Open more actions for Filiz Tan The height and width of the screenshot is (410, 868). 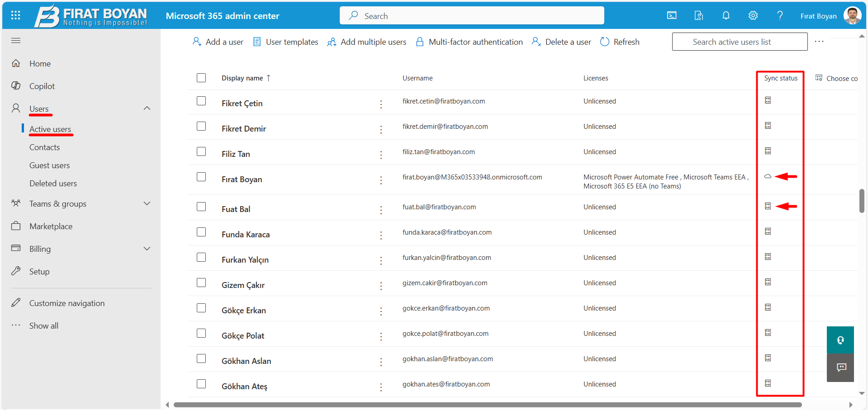click(x=381, y=155)
